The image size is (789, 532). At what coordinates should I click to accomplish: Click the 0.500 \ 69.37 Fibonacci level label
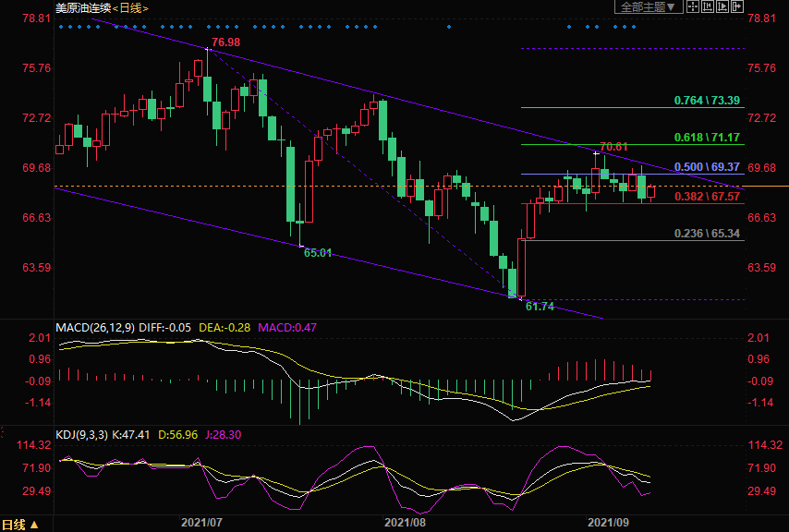(707, 167)
